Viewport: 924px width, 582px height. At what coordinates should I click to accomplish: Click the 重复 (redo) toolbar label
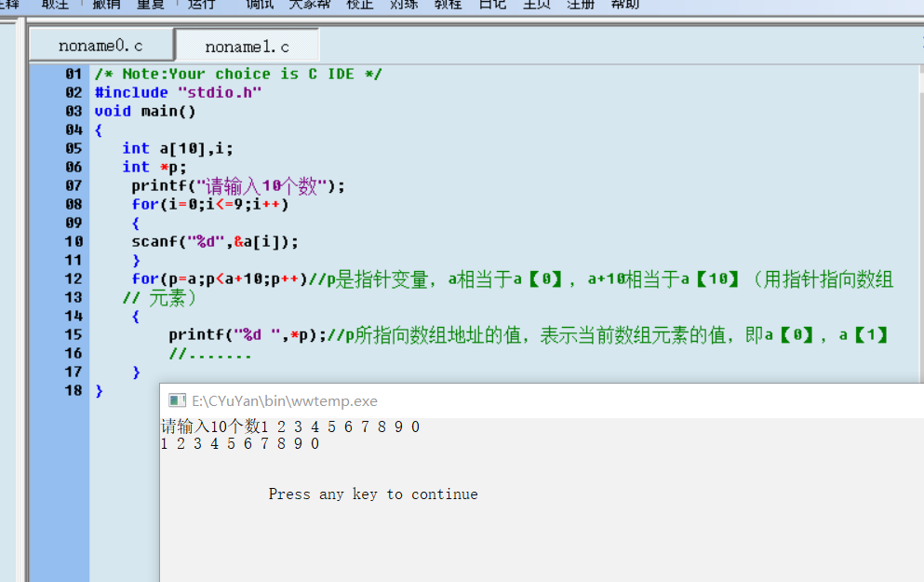pos(151,4)
